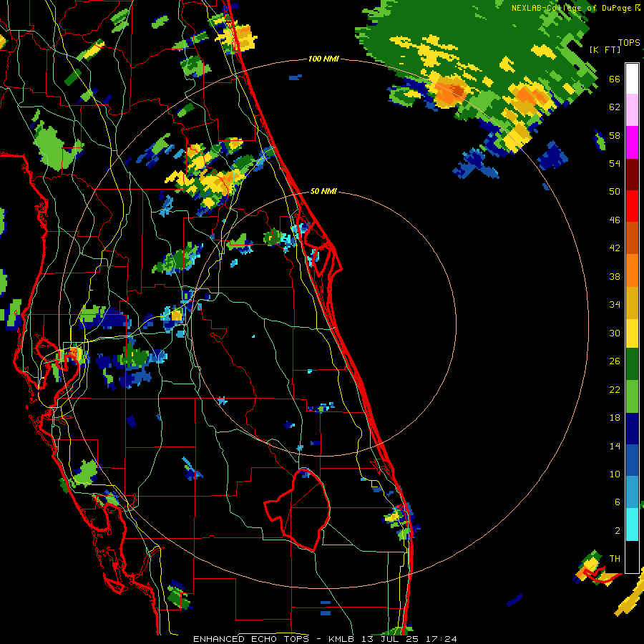Click the [K FT] units label

[x=605, y=49]
